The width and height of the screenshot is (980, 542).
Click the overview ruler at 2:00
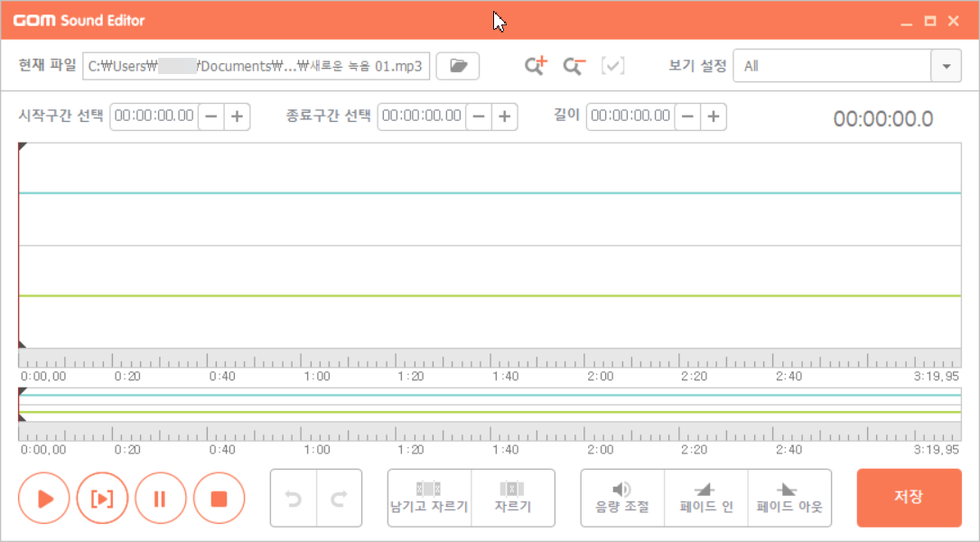[584, 432]
